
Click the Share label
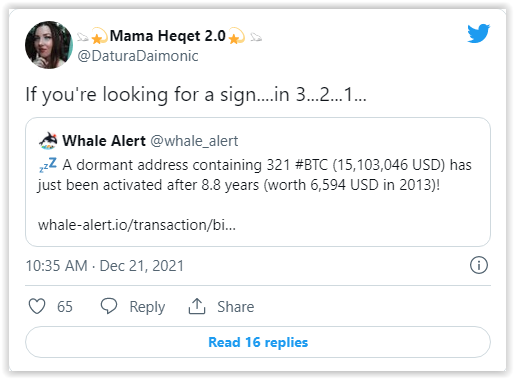click(x=235, y=307)
